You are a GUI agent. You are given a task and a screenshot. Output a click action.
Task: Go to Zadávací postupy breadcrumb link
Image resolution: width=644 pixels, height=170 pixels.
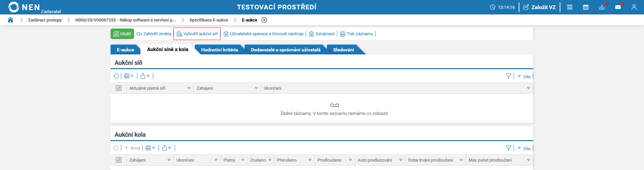[x=45, y=20]
